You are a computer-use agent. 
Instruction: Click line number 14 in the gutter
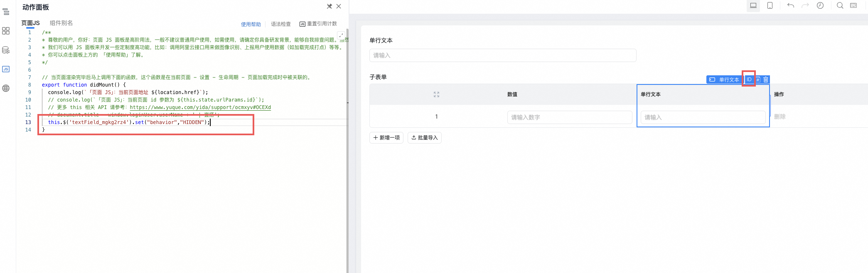pyautogui.click(x=28, y=130)
